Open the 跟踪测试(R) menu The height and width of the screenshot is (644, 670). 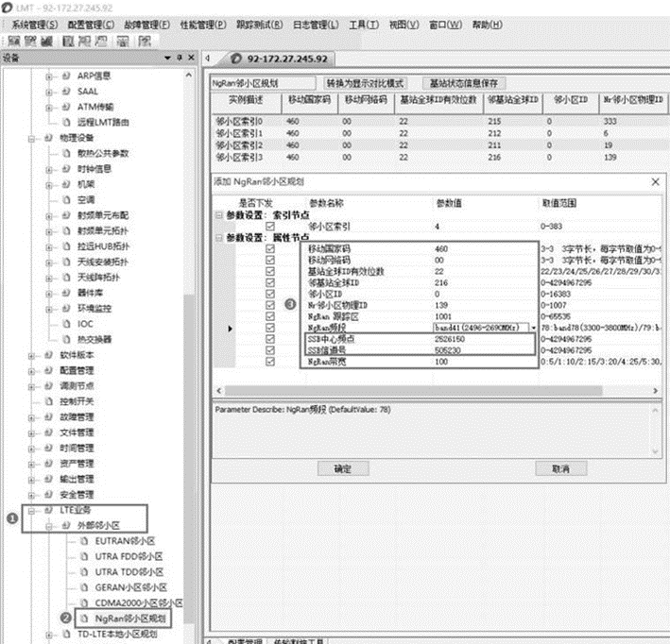[259, 25]
